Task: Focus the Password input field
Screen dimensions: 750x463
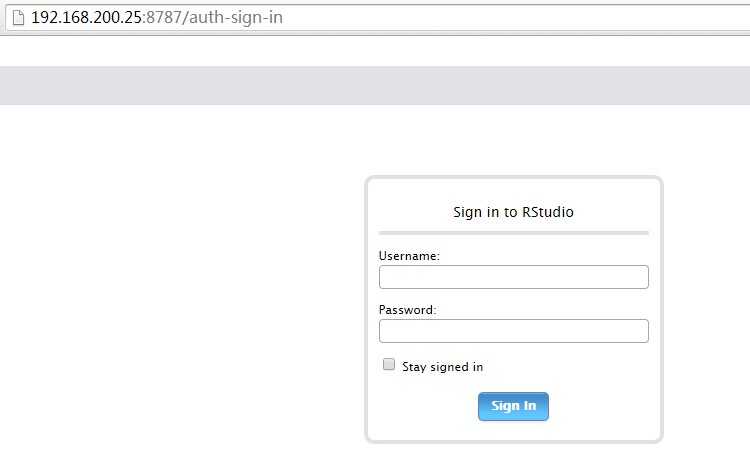Action: coord(513,331)
